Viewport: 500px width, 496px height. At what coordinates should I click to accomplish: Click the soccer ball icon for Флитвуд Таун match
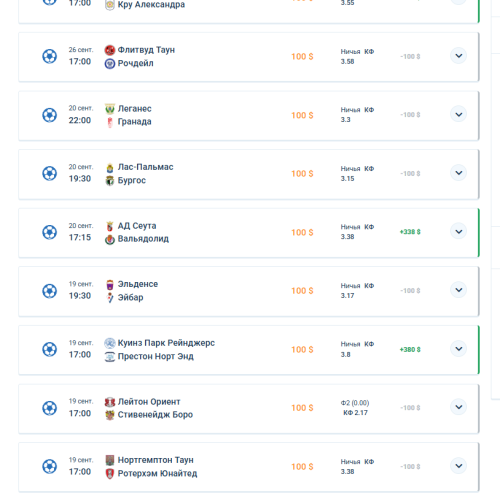coord(49,56)
